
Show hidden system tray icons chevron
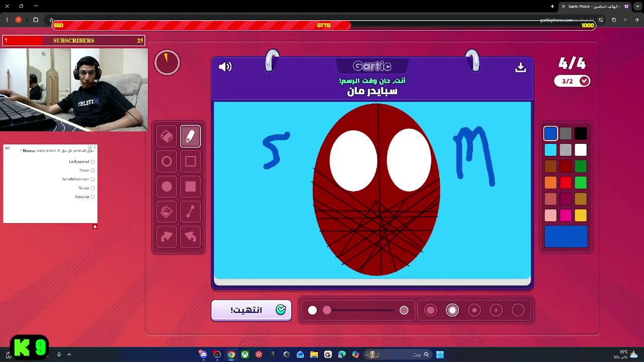pos(69,354)
